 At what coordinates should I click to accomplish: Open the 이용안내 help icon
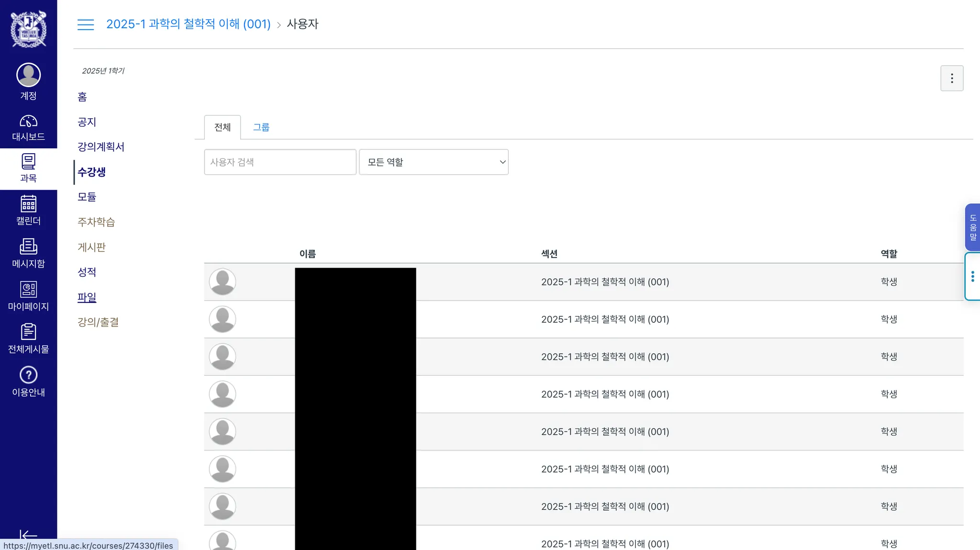pyautogui.click(x=28, y=375)
